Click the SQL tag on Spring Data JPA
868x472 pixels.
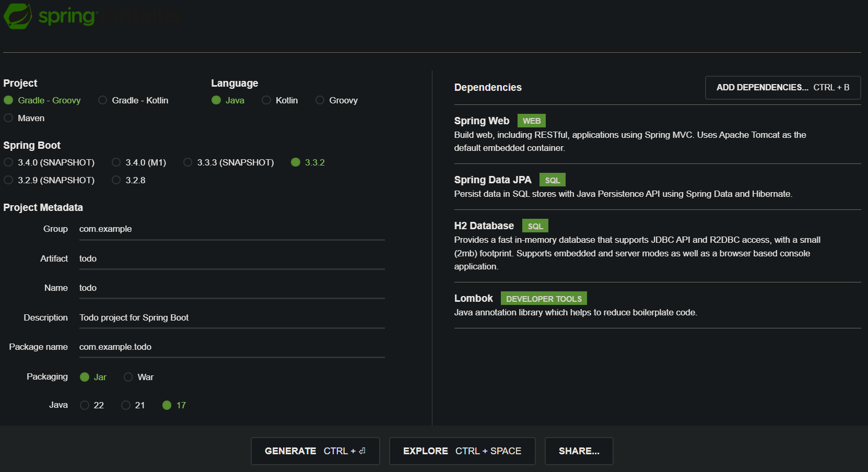tap(553, 180)
